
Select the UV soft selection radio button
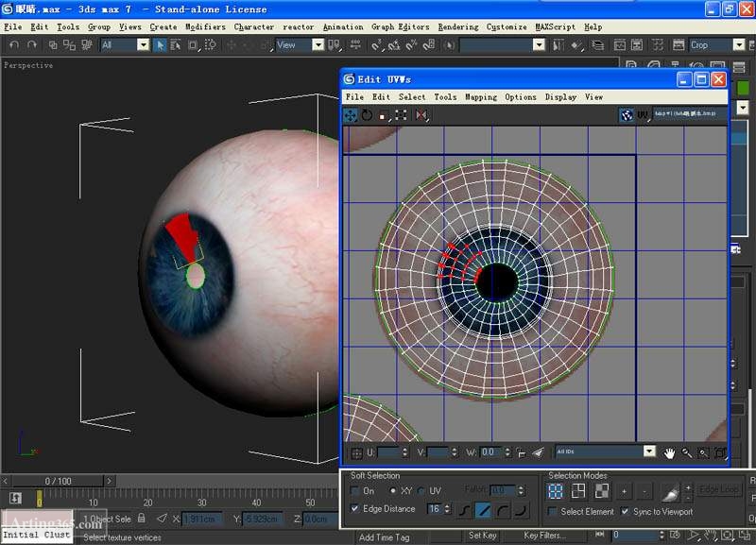[421, 490]
